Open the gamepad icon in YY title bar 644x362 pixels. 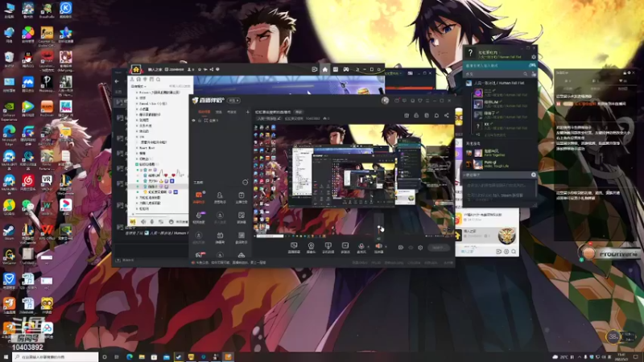tap(346, 69)
